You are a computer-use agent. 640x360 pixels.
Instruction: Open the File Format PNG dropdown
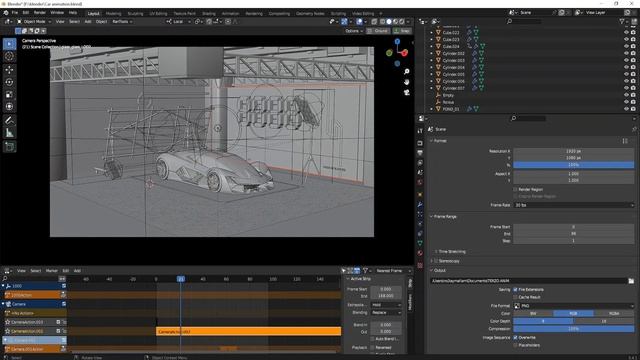pos(573,306)
